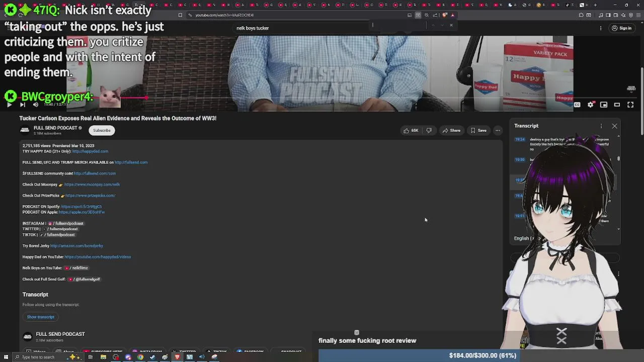
Task: Open the moonpay.com/nelk link
Action: (x=92, y=185)
